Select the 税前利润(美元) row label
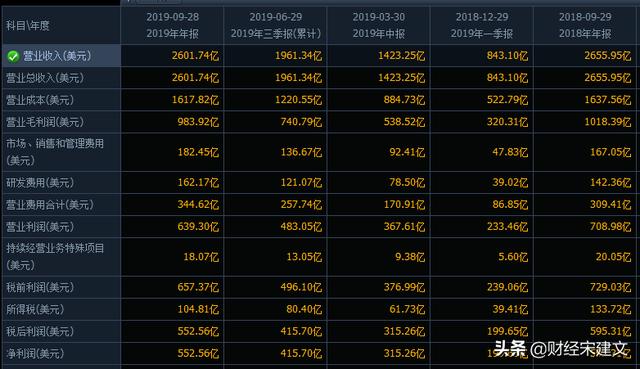 point(40,287)
